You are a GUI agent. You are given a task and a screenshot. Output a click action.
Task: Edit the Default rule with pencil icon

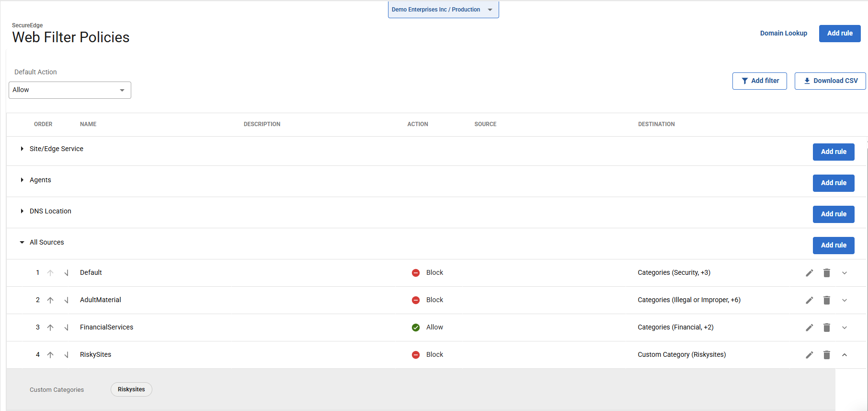(x=809, y=273)
